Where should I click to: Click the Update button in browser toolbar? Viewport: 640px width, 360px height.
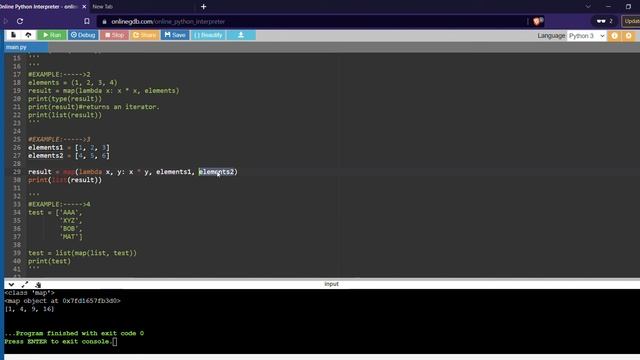(x=631, y=21)
